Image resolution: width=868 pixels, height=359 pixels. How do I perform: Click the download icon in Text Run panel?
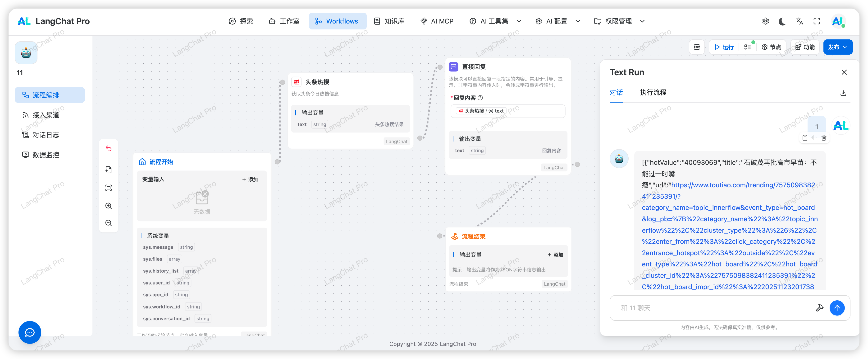tap(843, 93)
